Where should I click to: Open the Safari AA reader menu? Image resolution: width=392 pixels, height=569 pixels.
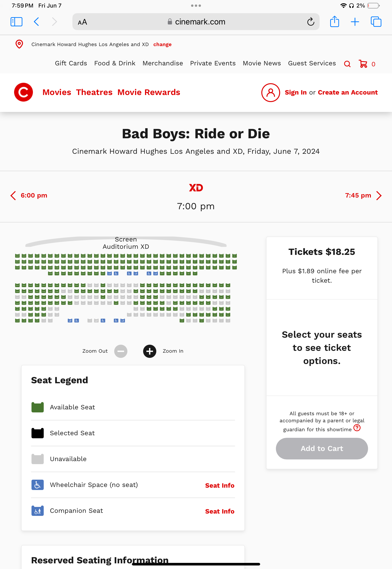82,22
